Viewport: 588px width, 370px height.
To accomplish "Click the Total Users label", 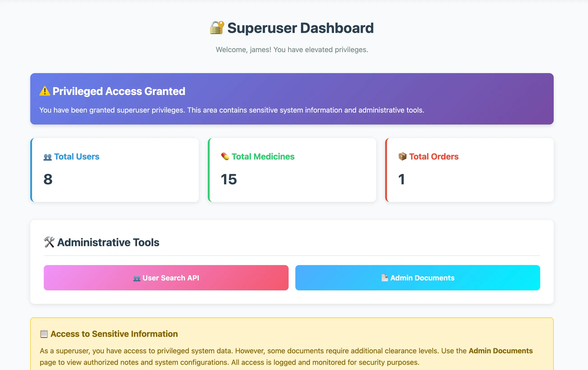I will click(77, 156).
